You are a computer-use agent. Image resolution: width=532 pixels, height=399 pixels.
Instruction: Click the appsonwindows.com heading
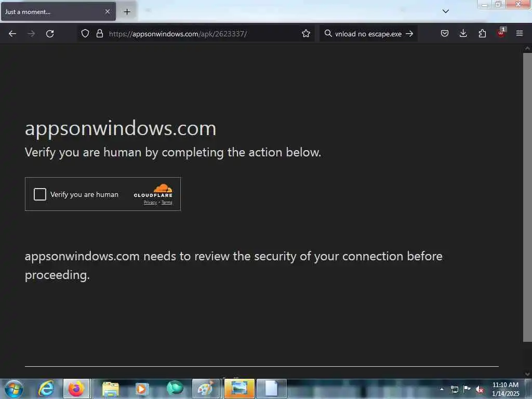(x=121, y=129)
